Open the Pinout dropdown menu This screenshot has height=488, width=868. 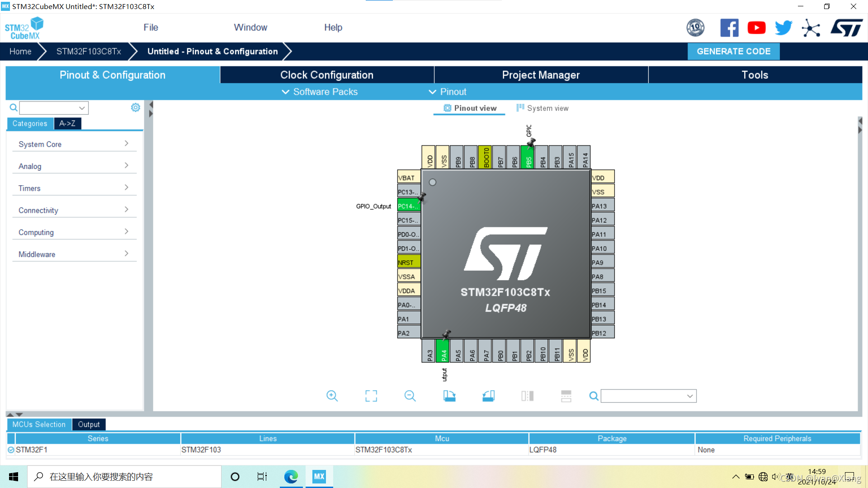(448, 92)
